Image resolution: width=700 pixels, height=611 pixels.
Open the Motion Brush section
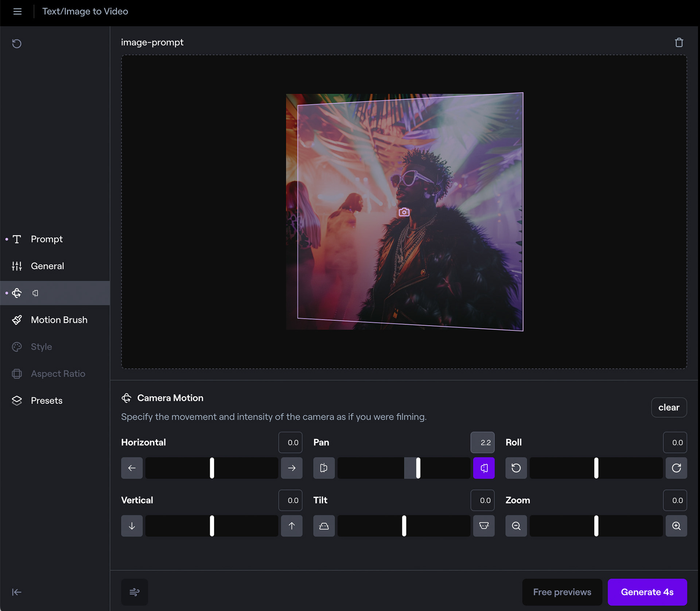(x=55, y=320)
